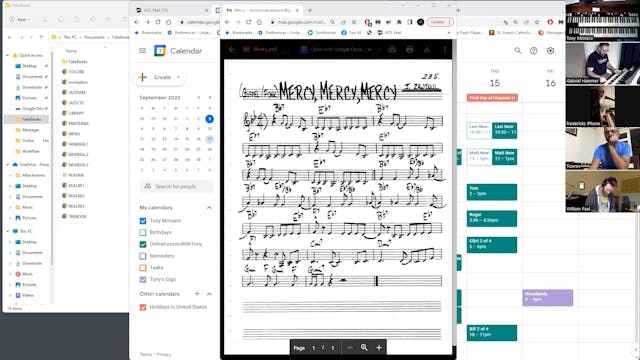Viewport: 640px width, 360px height.
Task: Toggle Tony Monaco calendar checkbox
Action: click(143, 221)
